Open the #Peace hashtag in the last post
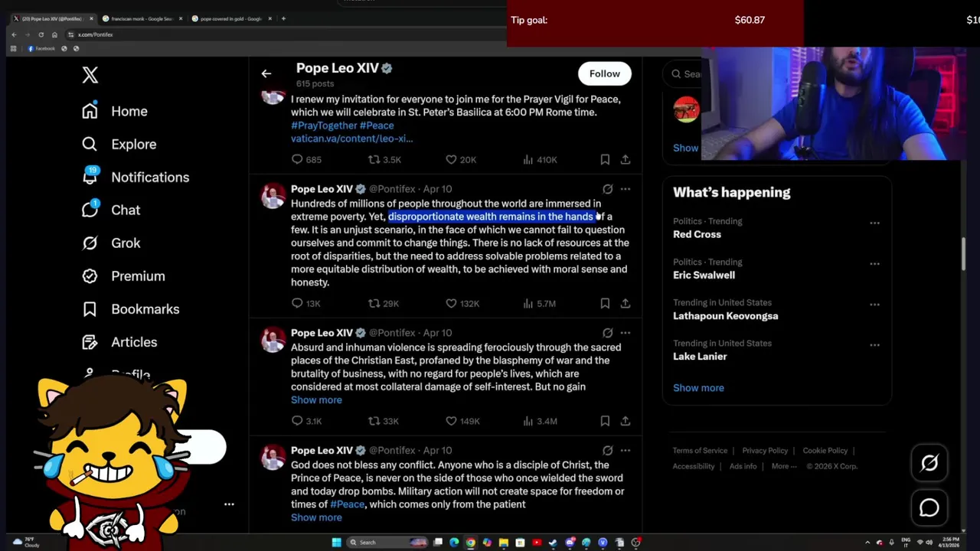The image size is (980, 551). (x=347, y=504)
